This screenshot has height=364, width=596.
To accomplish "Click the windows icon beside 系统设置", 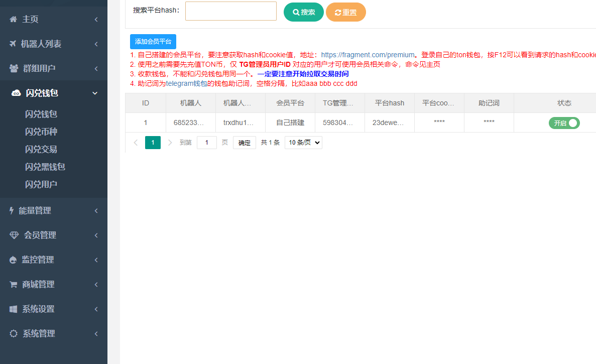I will (13, 309).
